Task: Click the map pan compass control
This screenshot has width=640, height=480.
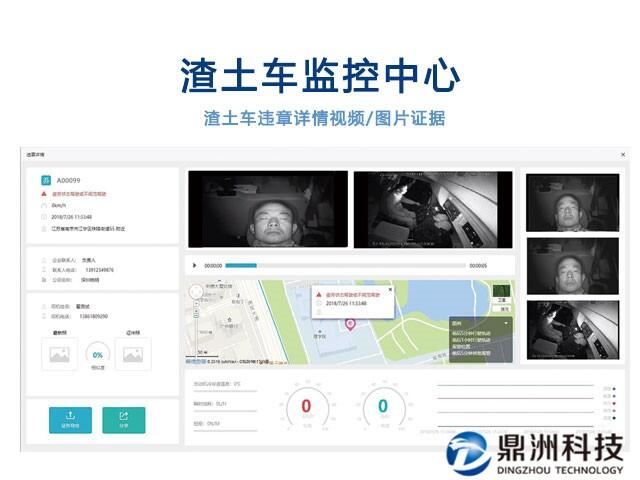Action: click(196, 293)
